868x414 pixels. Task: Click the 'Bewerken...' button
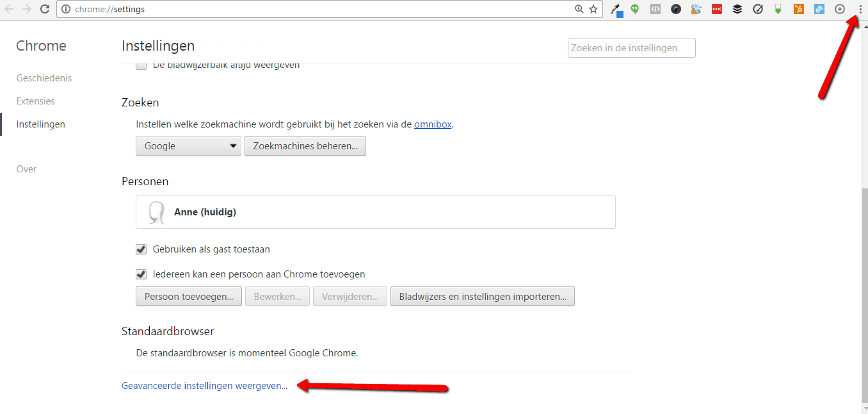[277, 296]
